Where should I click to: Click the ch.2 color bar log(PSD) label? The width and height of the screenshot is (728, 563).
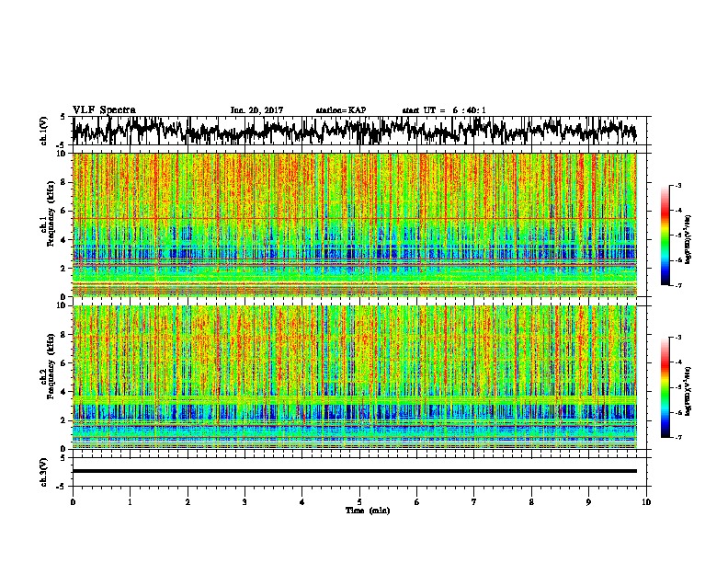coord(688,391)
